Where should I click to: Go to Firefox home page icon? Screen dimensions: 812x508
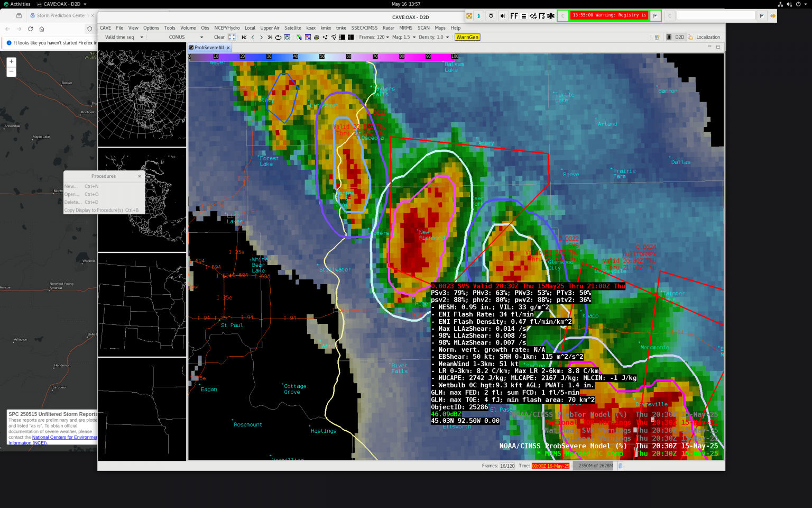tap(42, 29)
